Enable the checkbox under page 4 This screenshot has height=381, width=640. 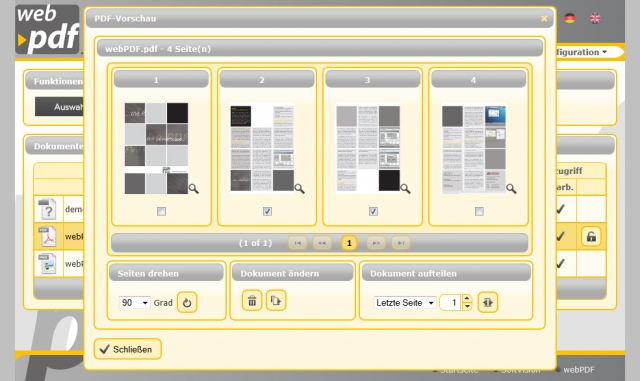pyautogui.click(x=479, y=212)
